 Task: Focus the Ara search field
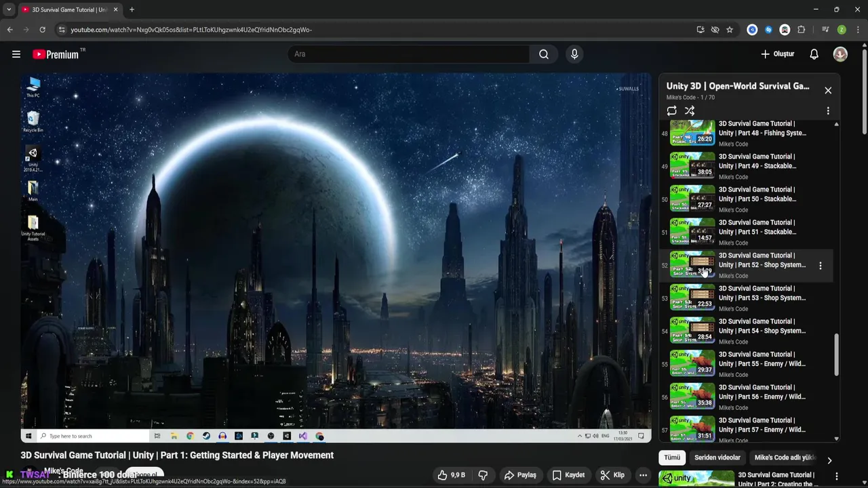tap(408, 54)
